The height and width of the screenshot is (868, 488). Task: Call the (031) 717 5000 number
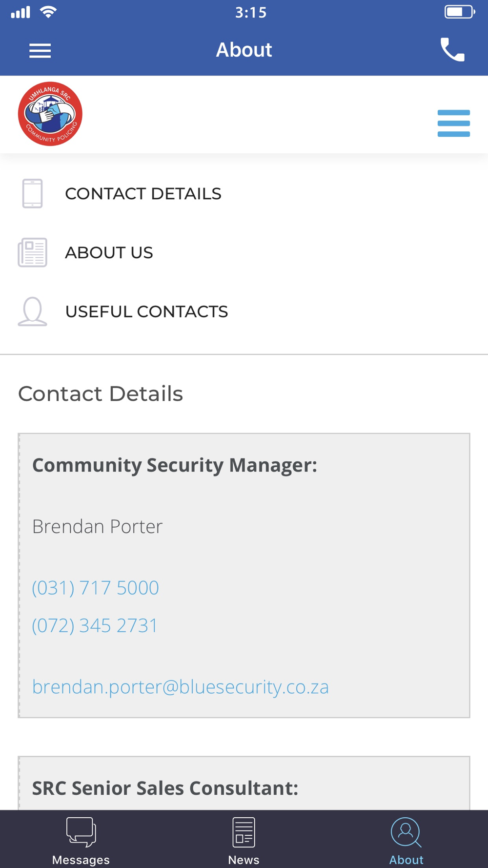[95, 588]
